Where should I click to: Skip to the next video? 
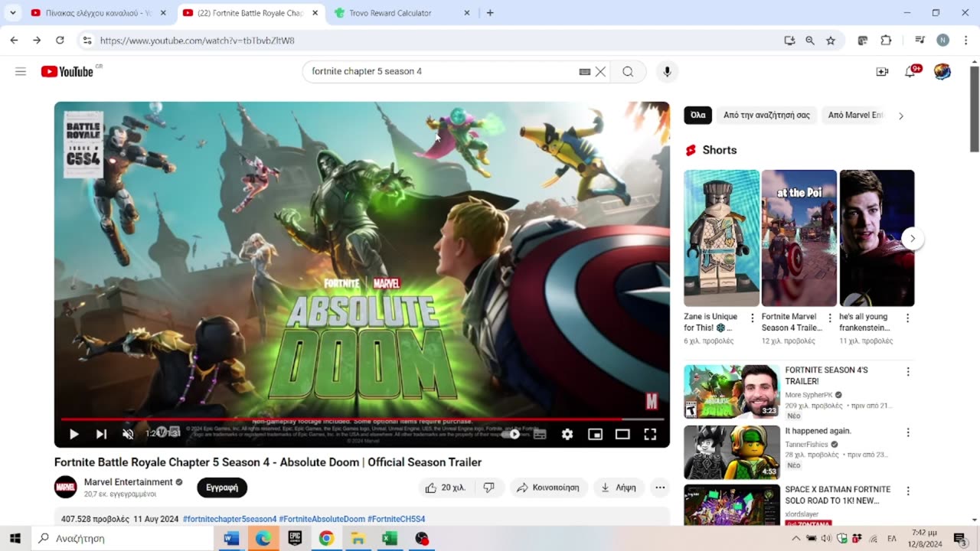tap(101, 434)
